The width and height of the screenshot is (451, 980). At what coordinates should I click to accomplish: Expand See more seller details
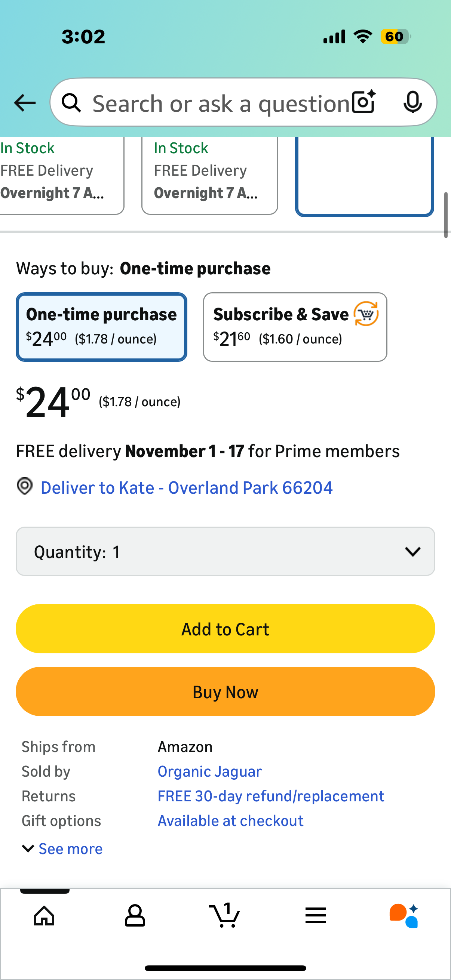click(63, 849)
